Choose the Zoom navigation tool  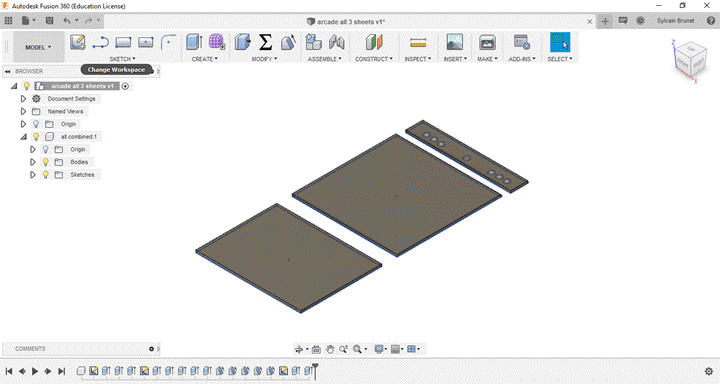point(343,350)
